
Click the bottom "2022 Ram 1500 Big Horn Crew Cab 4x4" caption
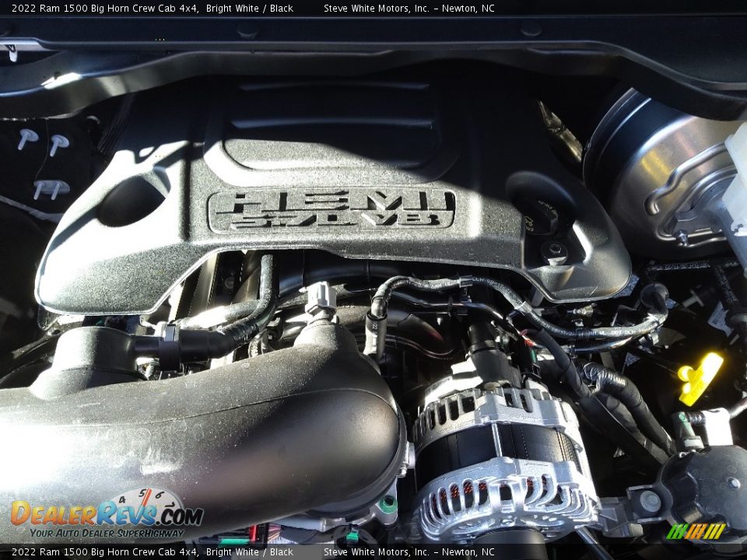tap(105, 552)
